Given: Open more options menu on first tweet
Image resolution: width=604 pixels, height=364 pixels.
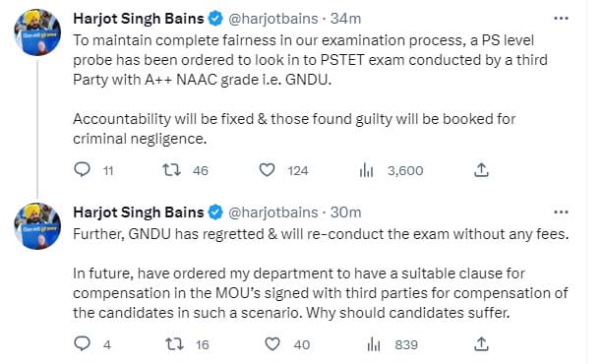Looking at the screenshot, I should (561, 19).
